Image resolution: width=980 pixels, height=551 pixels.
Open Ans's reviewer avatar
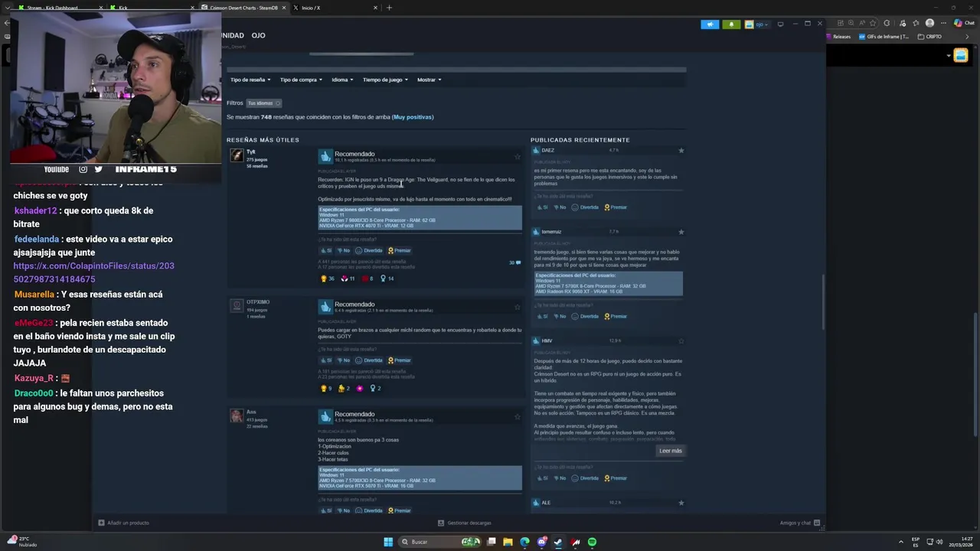pos(237,416)
